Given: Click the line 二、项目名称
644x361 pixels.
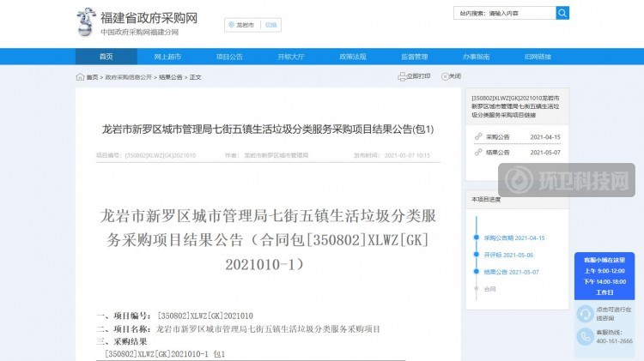Looking at the screenshot, I should [238, 329].
